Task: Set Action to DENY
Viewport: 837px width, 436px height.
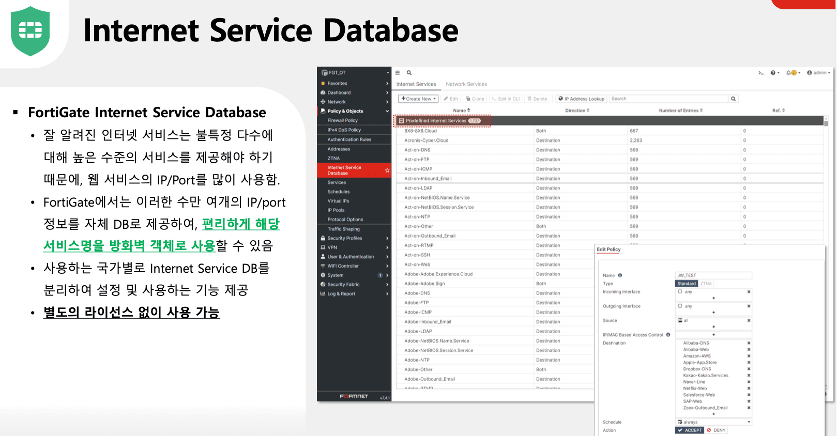Action: coord(716,430)
